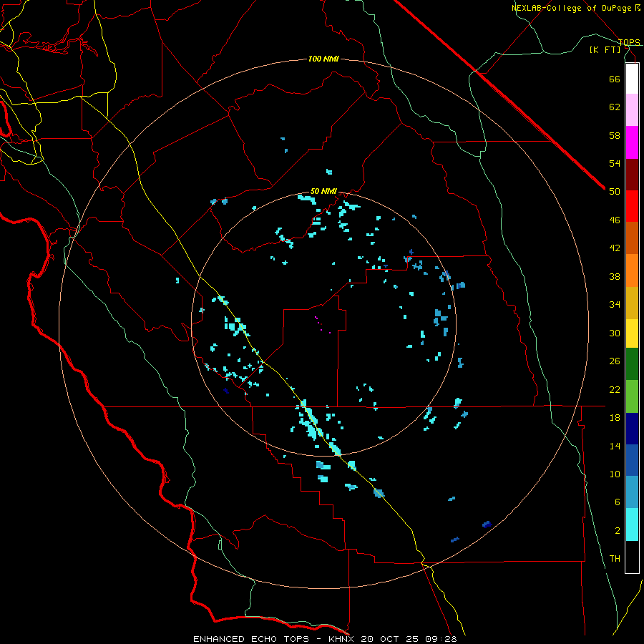Click the "50 NMI" range ring label
This screenshot has width=644, height=644.
click(x=323, y=191)
